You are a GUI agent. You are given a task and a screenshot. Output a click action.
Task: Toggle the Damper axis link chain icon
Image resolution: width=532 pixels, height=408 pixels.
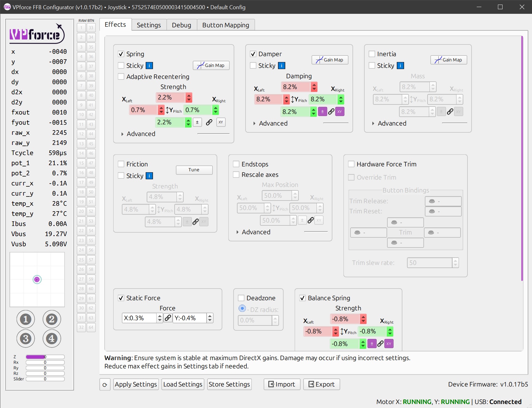331,111
